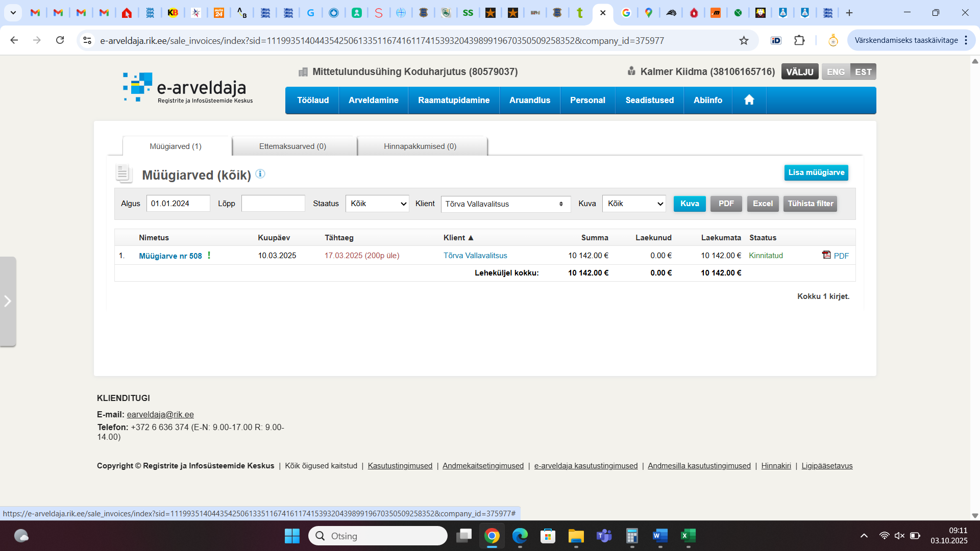
Task: Open the Kuva dropdown filter
Action: point(634,204)
